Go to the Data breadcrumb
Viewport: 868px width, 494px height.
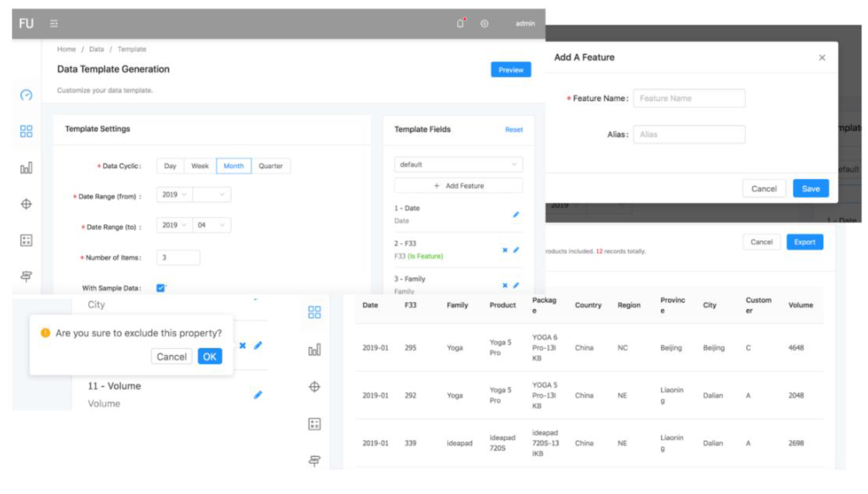click(x=96, y=49)
